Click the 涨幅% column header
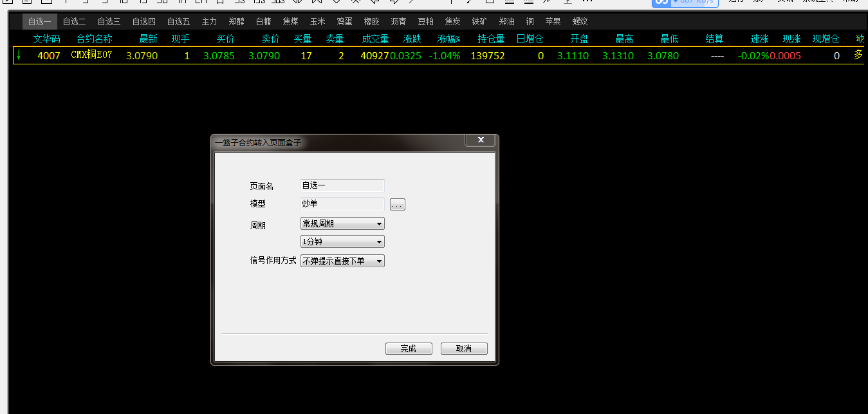This screenshot has width=868, height=414. (448, 39)
